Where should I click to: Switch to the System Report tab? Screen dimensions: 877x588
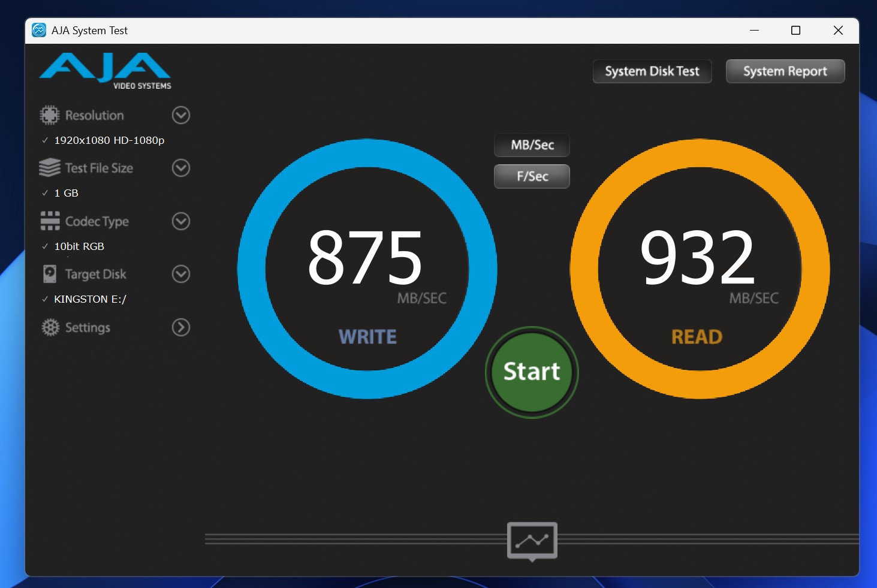(x=785, y=71)
